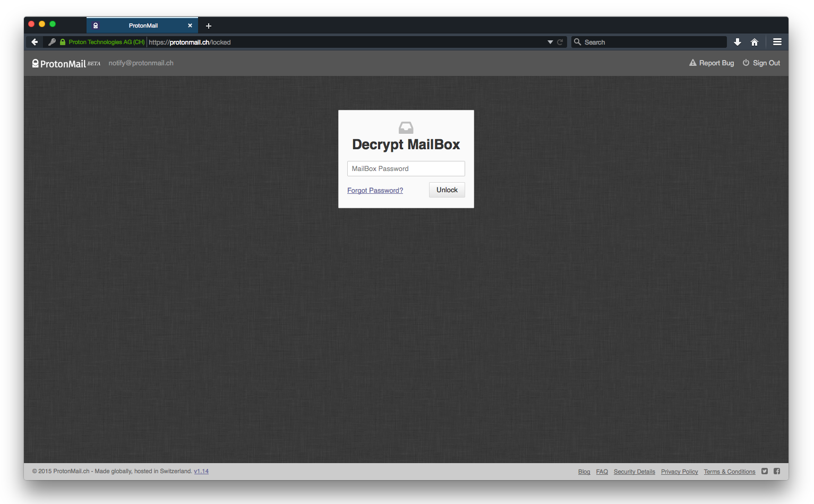
Task: Open the Security Details footer link
Action: (x=634, y=472)
